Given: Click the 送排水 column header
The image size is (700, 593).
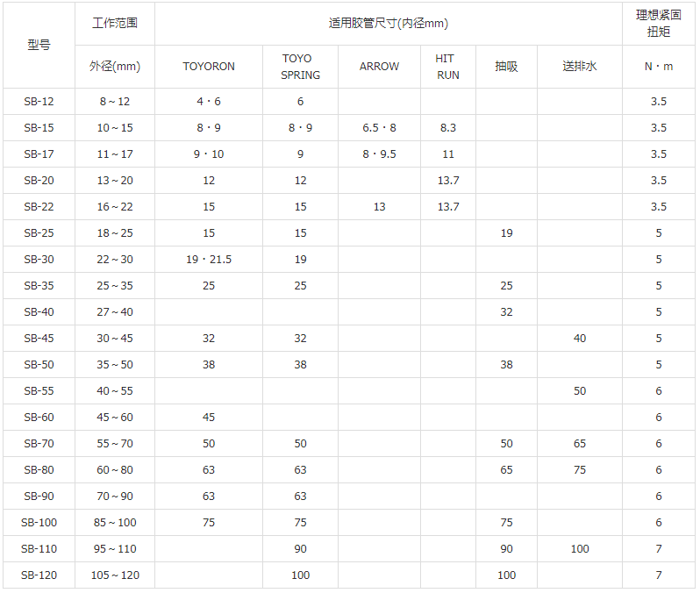Looking at the screenshot, I should pyautogui.click(x=580, y=67).
